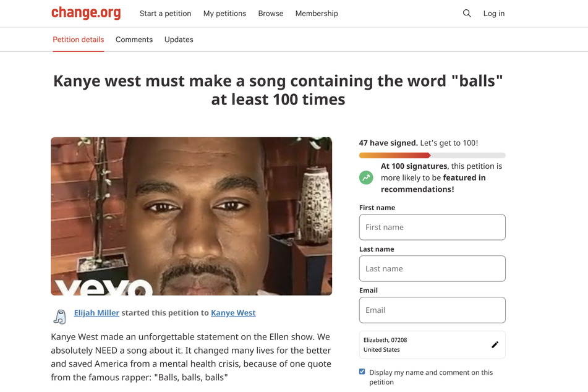
Task: Open the Browse menu item
Action: coord(271,14)
